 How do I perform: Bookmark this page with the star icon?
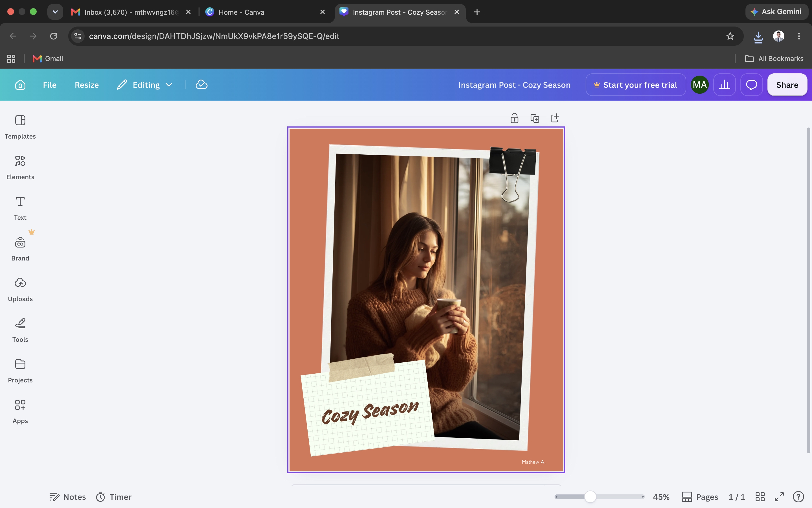pos(730,36)
